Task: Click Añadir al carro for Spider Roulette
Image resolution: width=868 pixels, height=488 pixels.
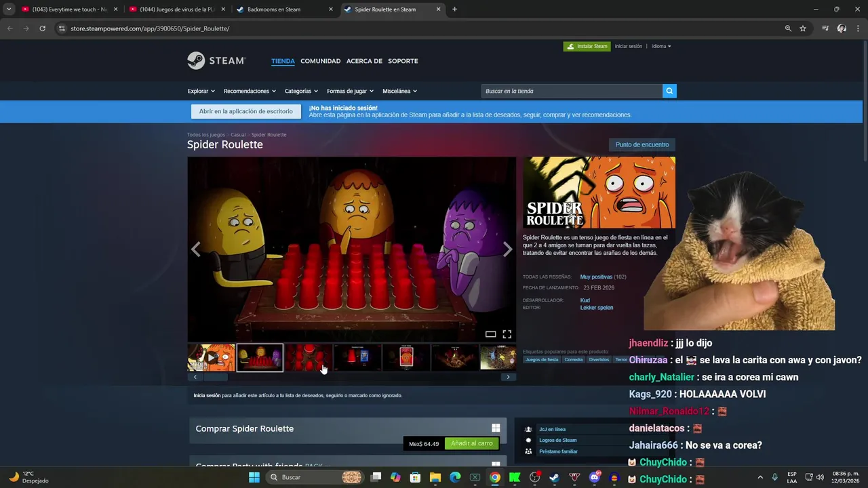Action: [472, 443]
